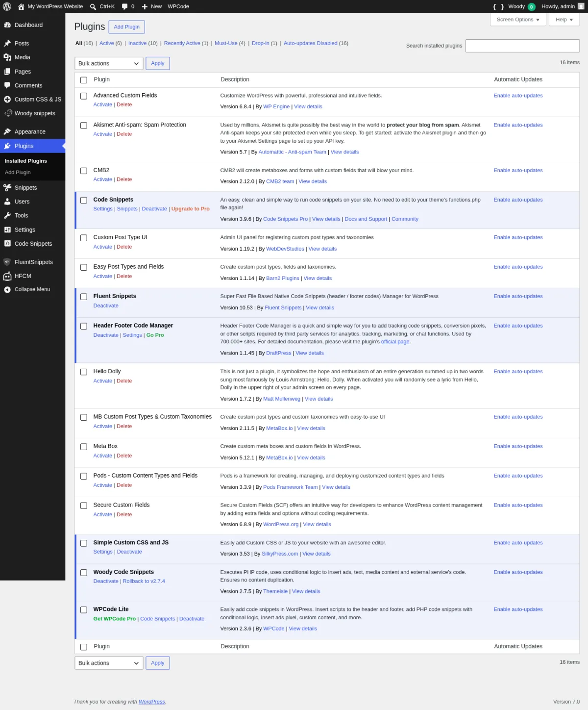Select the CMB2 plugin checkbox
The width and height of the screenshot is (588, 710).
point(84,171)
